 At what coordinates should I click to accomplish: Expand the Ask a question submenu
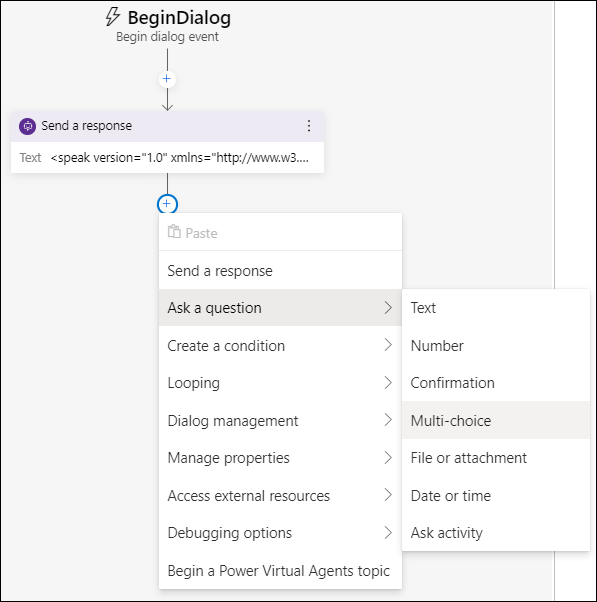[x=280, y=308]
